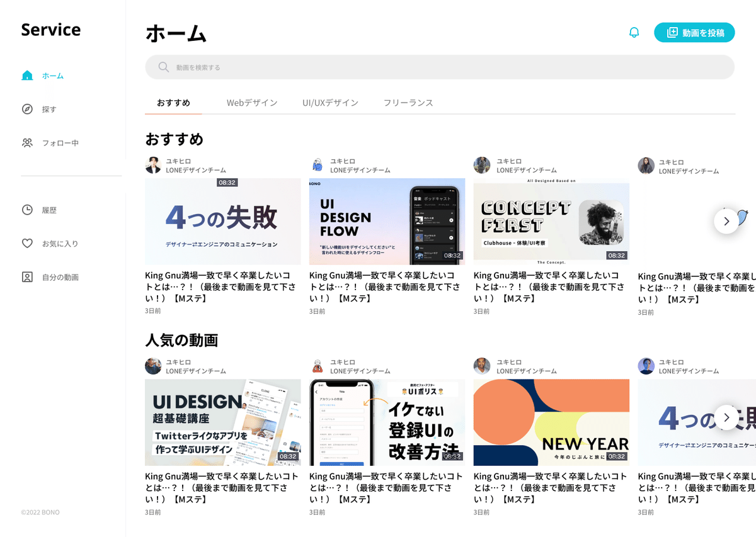Image resolution: width=756 pixels, height=537 pixels.
Task: Click the compass explore icon
Action: tap(27, 109)
